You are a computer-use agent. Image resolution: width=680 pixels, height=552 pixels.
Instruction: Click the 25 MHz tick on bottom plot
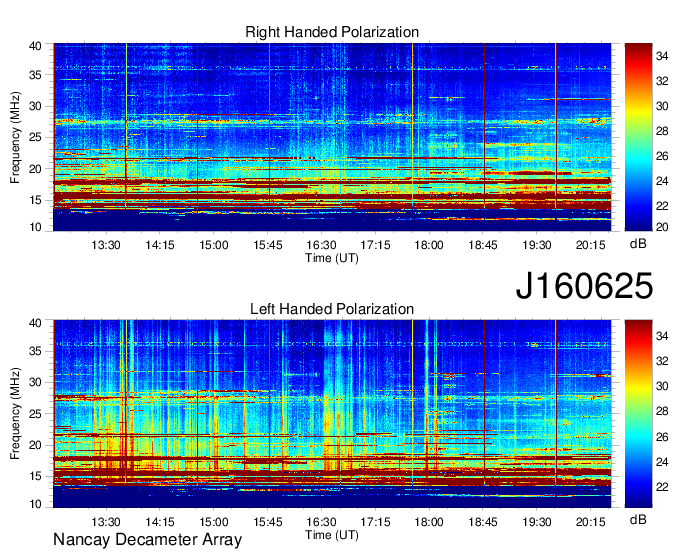pyautogui.click(x=35, y=414)
